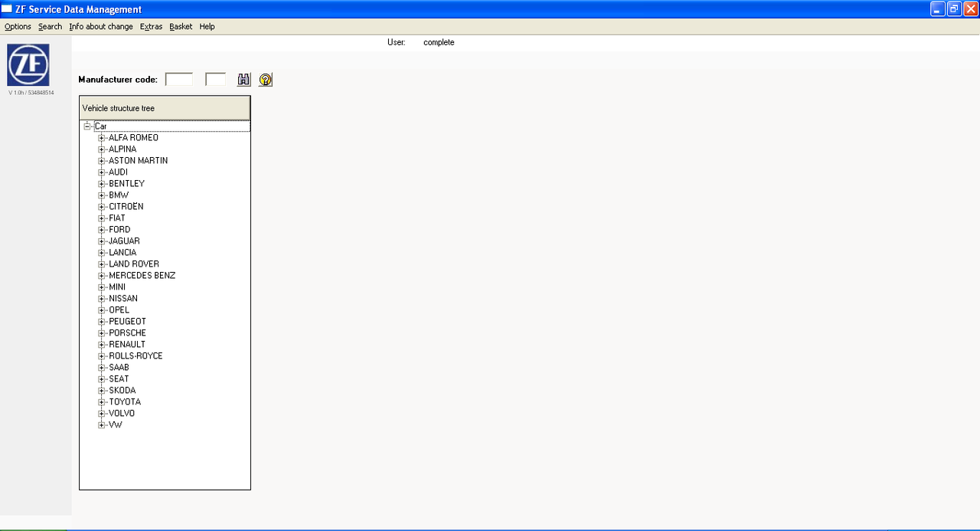This screenshot has width=980, height=531.
Task: Select SEAT in the tree
Action: (119, 379)
